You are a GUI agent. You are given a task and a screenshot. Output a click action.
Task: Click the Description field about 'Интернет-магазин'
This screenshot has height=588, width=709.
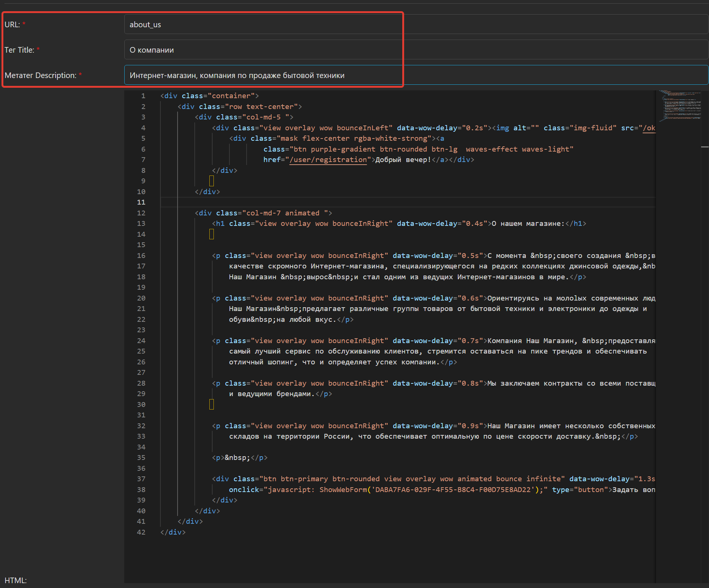click(416, 75)
